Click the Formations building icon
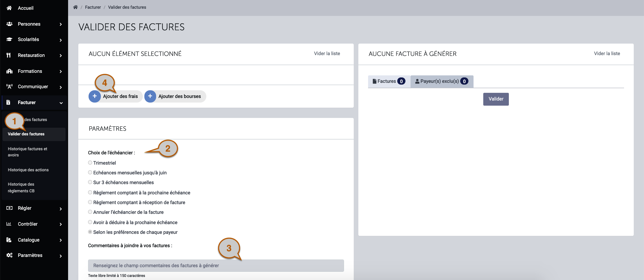 click(9, 71)
